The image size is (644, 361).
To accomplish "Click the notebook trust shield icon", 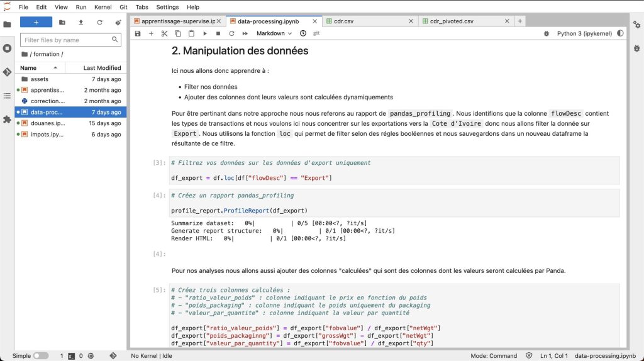I will click(529, 356).
